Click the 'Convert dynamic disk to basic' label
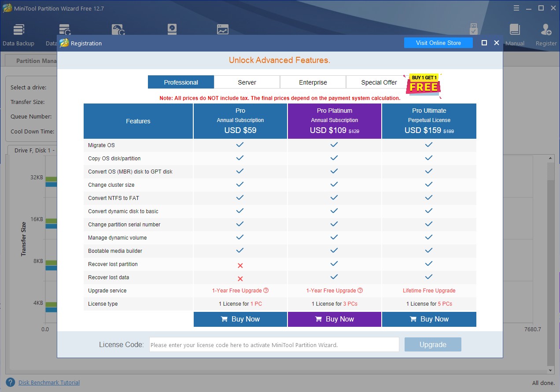Image resolution: width=560 pixels, height=392 pixels. pos(123,211)
